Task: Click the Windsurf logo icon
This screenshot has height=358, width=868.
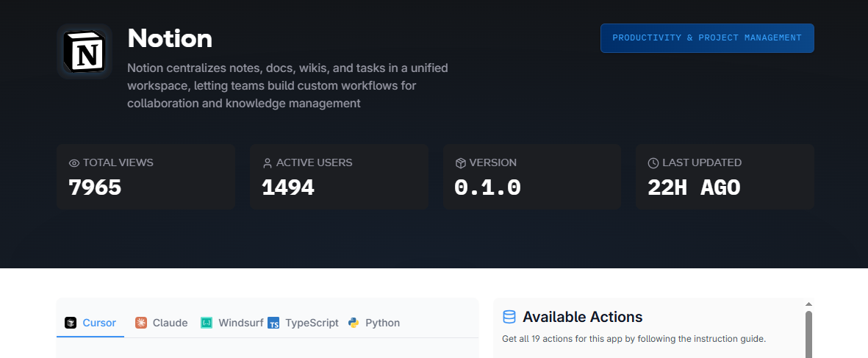Action: pos(207,323)
